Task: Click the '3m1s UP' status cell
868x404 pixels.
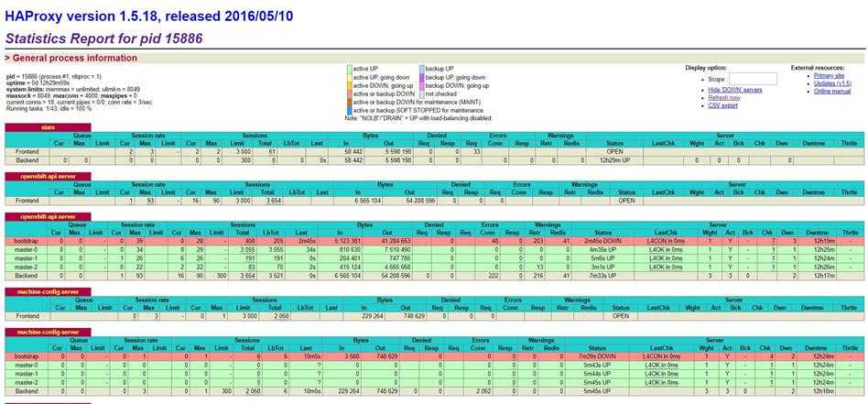Action: (602, 267)
